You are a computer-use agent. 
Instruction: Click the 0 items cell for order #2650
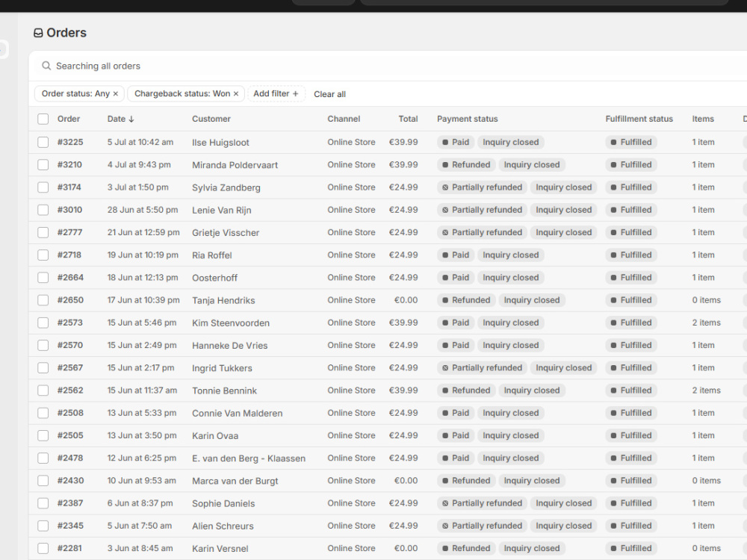pyautogui.click(x=706, y=300)
